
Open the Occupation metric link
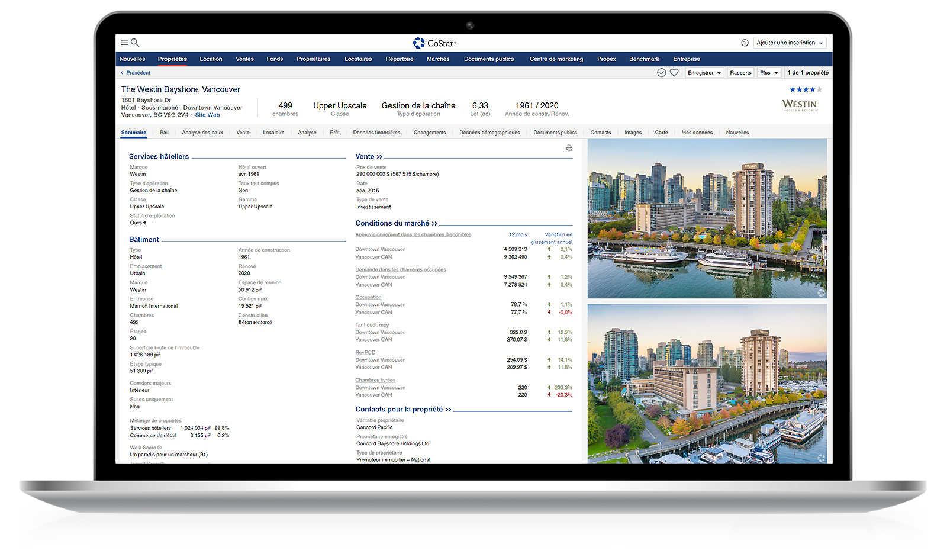tap(368, 297)
